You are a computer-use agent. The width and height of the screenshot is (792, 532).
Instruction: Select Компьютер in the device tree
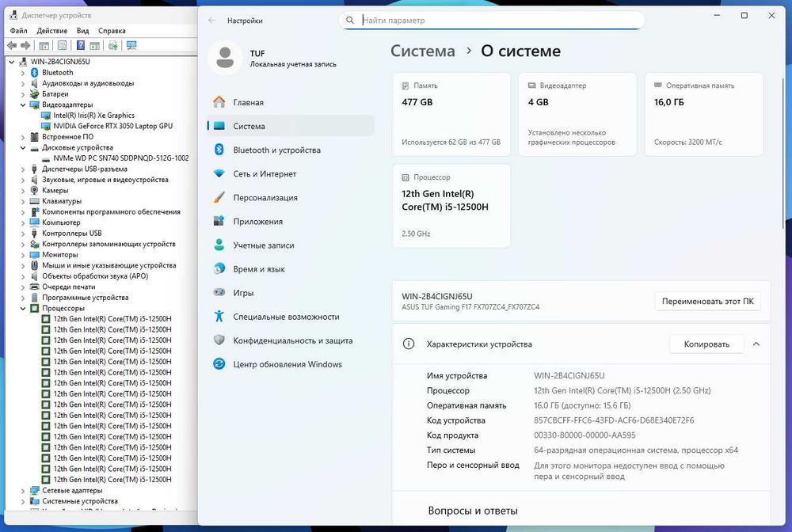point(61,222)
